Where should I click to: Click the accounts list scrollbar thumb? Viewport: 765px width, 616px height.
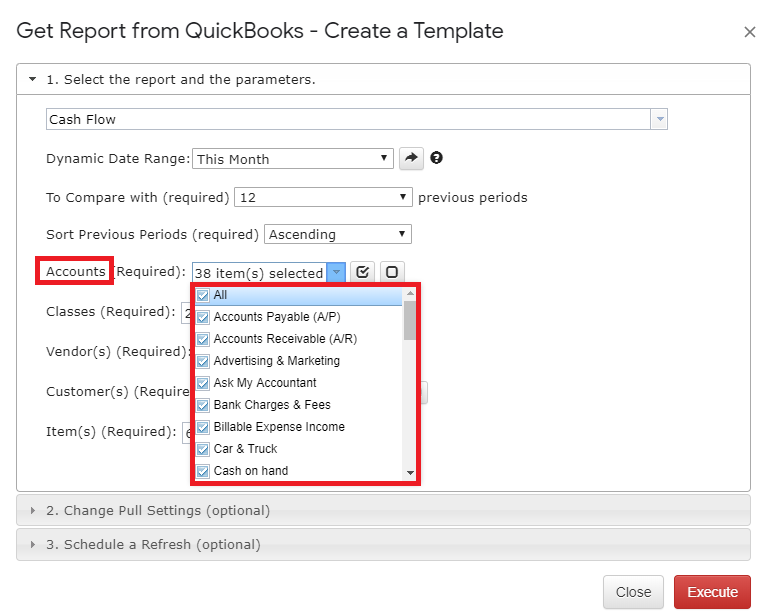point(410,320)
